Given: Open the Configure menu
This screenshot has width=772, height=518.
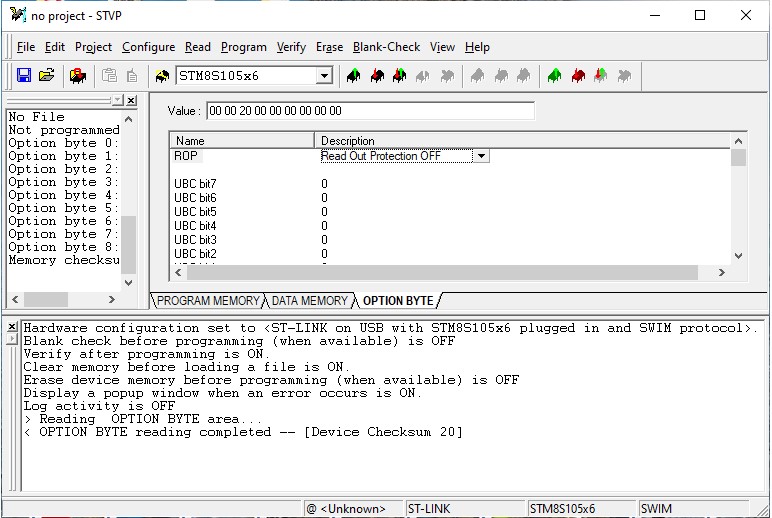Looking at the screenshot, I should tap(149, 47).
